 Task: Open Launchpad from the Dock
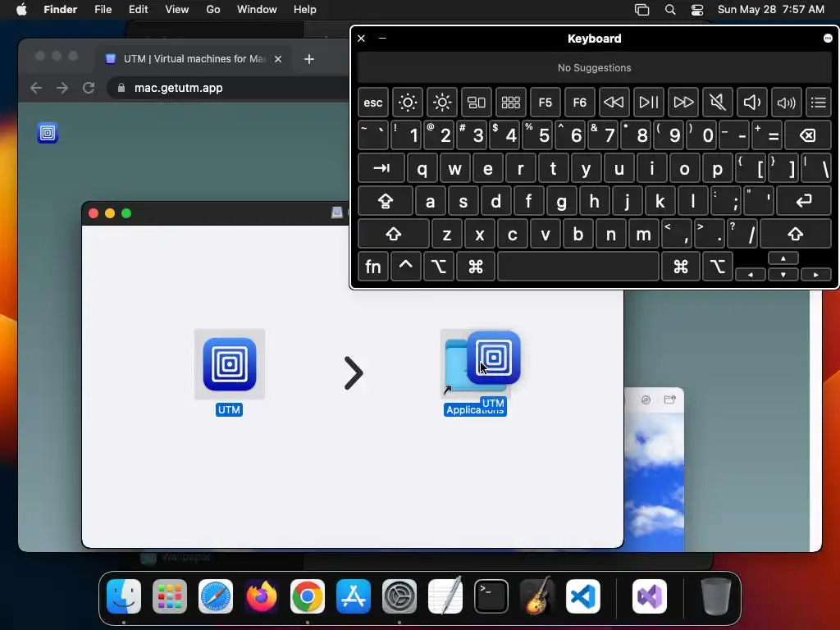pos(169,596)
